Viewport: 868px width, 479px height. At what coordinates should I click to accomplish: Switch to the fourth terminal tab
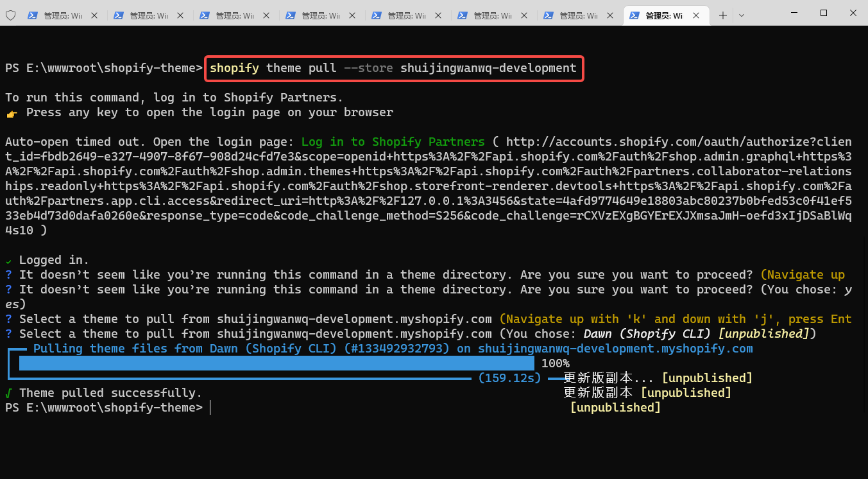[x=321, y=15]
